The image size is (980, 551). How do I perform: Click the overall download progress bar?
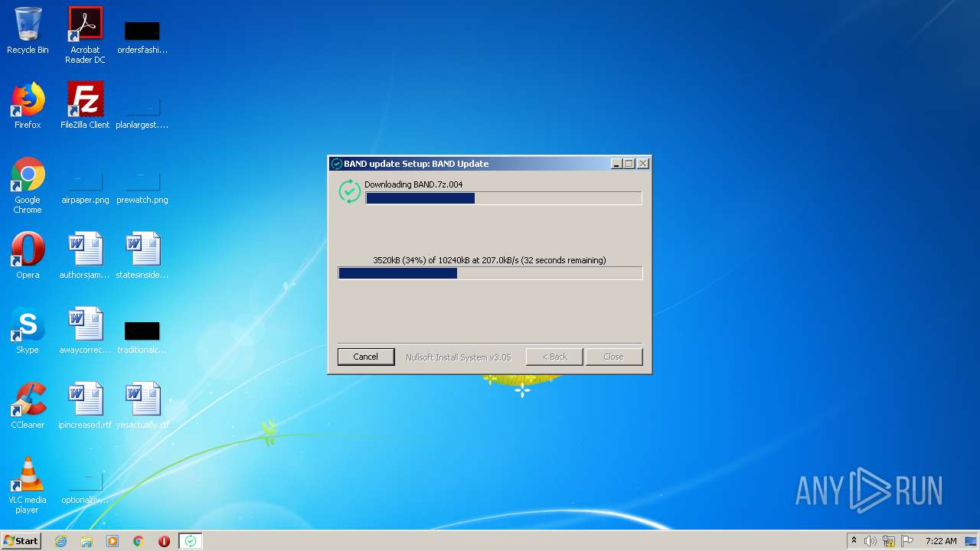coord(490,273)
